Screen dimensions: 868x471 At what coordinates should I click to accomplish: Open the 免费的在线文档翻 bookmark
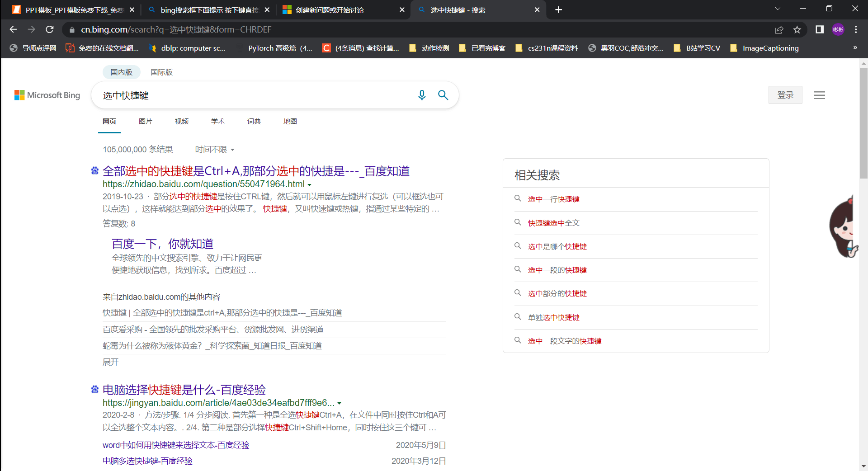coord(102,48)
